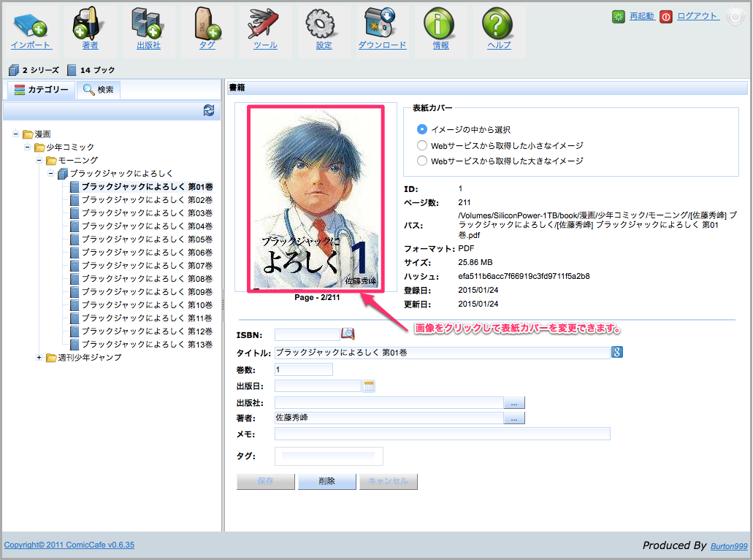This screenshot has width=753, height=560.
Task: Click the ISBN input field
Action: click(307, 334)
